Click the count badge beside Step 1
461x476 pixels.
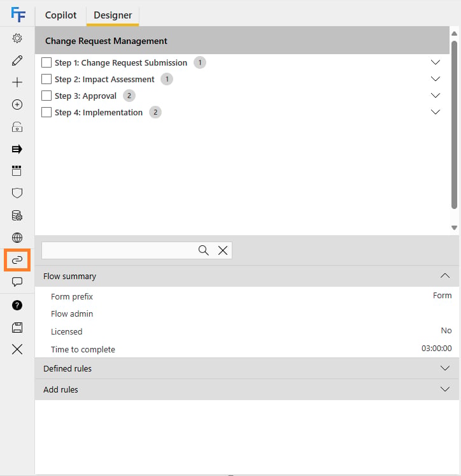pyautogui.click(x=200, y=62)
